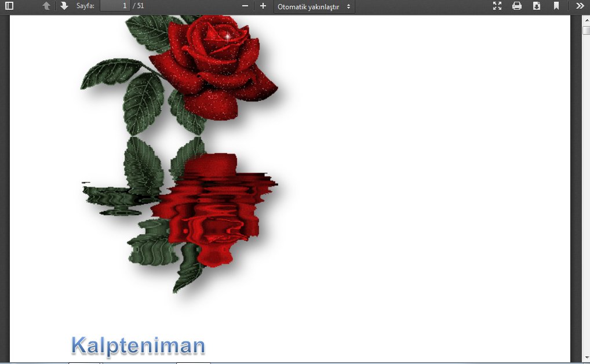The image size is (590, 364).
Task: Open the Otomatik yakınlaştır zoom dropdown
Action: (x=314, y=6)
